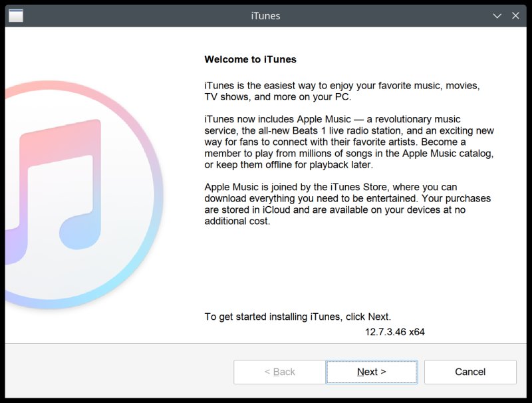Click 'To get started installing iTunes, click Next.'
The image size is (532, 403).
(x=297, y=317)
